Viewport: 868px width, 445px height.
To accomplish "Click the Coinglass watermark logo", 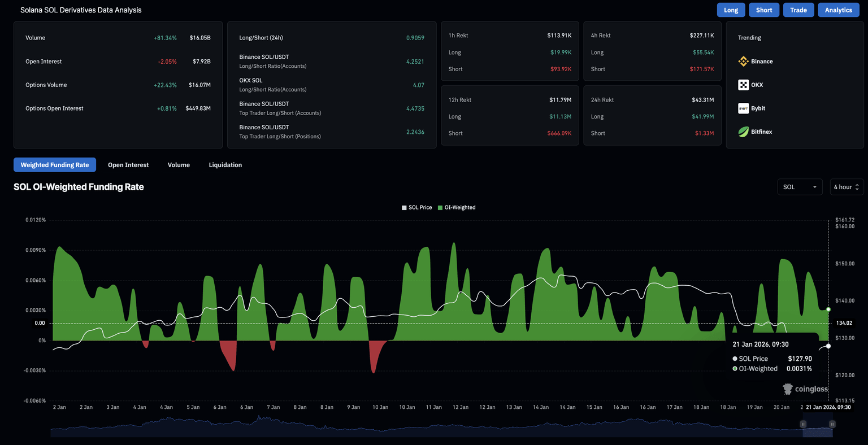I will tap(788, 389).
